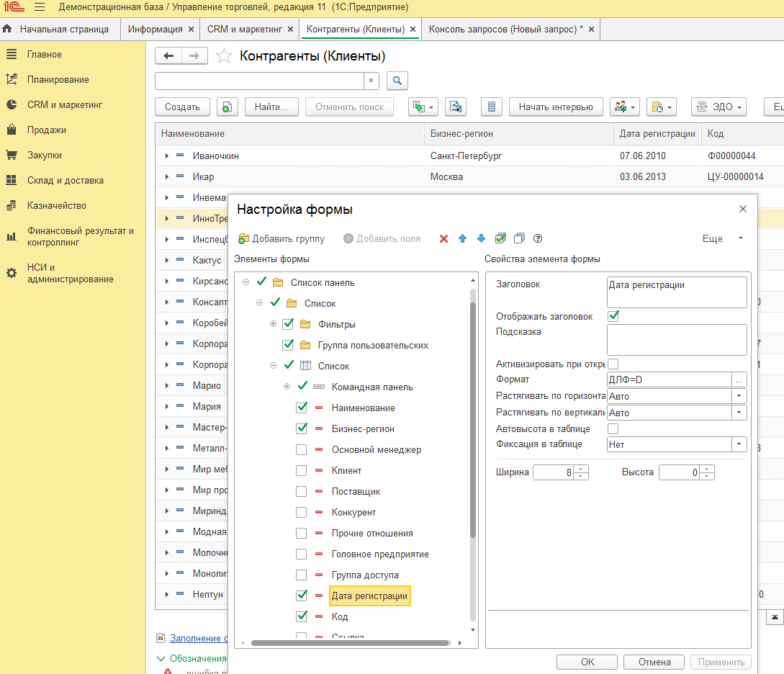Uncheck the Отображать заголовок checkbox
This screenshot has width=784, height=674.
613,316
